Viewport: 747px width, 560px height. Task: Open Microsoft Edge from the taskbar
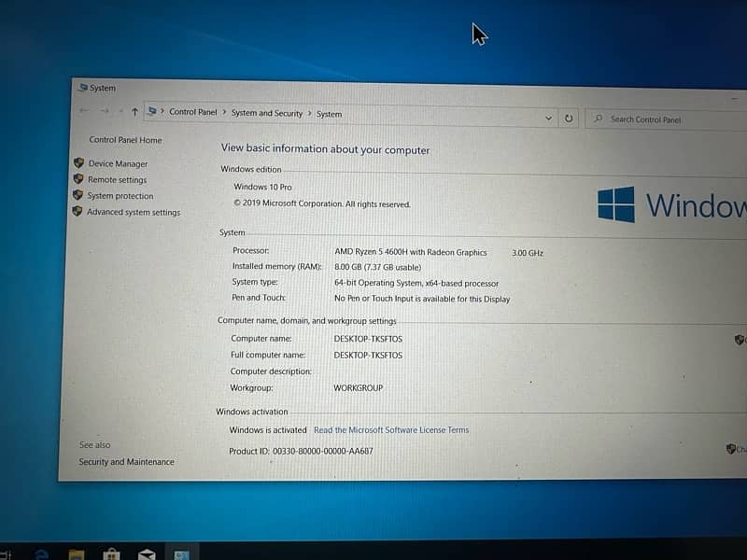coord(42,554)
